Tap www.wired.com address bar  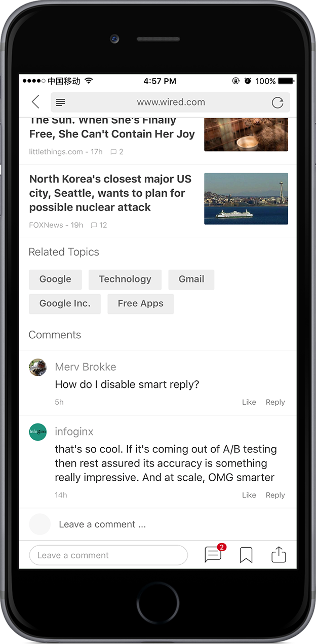coord(171,102)
